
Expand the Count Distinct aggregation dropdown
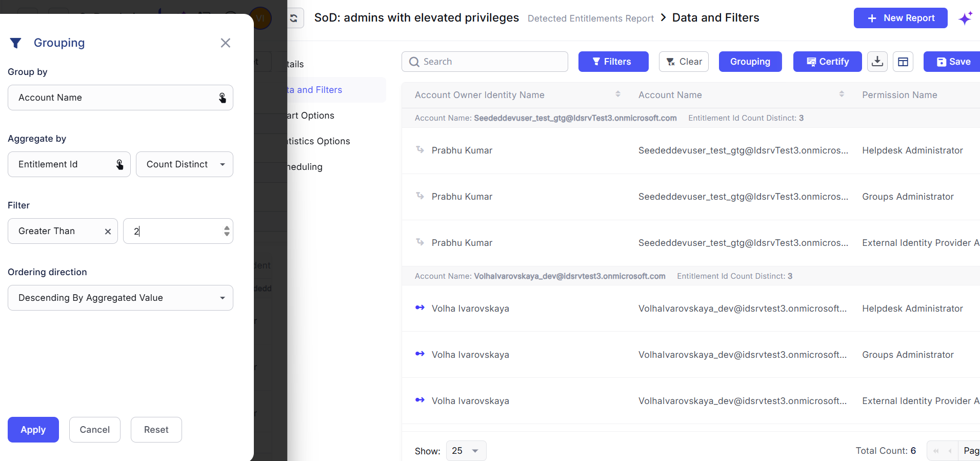tap(185, 164)
